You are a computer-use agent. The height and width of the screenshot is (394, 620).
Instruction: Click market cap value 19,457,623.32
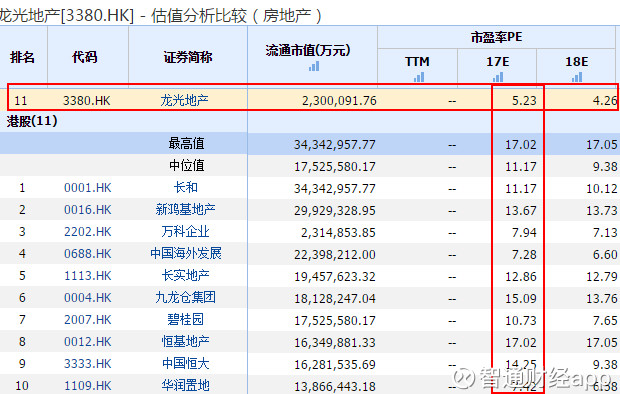pyautogui.click(x=335, y=277)
